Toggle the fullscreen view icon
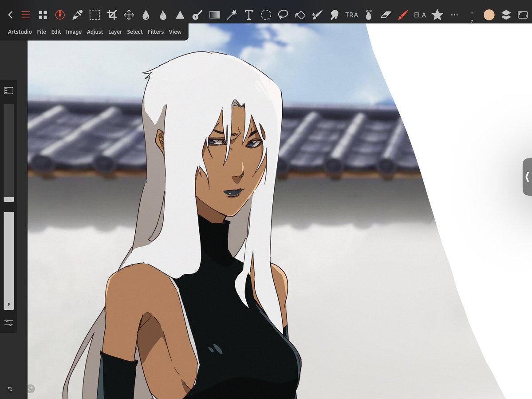 pos(523,15)
